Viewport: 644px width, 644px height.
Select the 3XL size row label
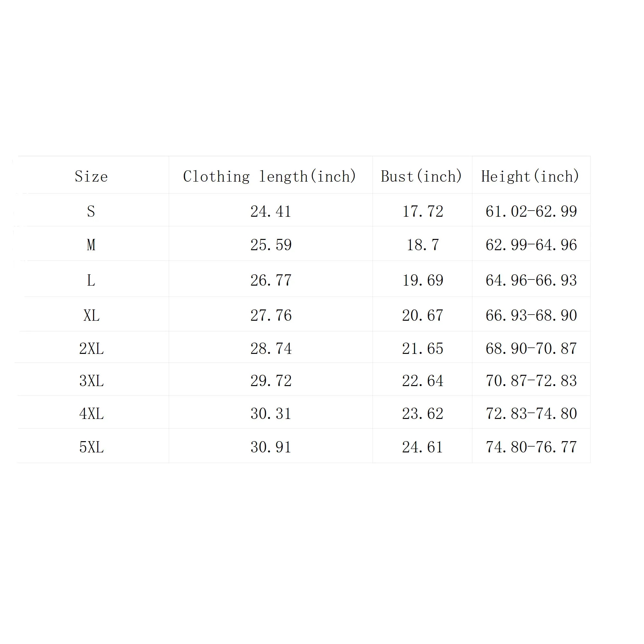point(91,381)
